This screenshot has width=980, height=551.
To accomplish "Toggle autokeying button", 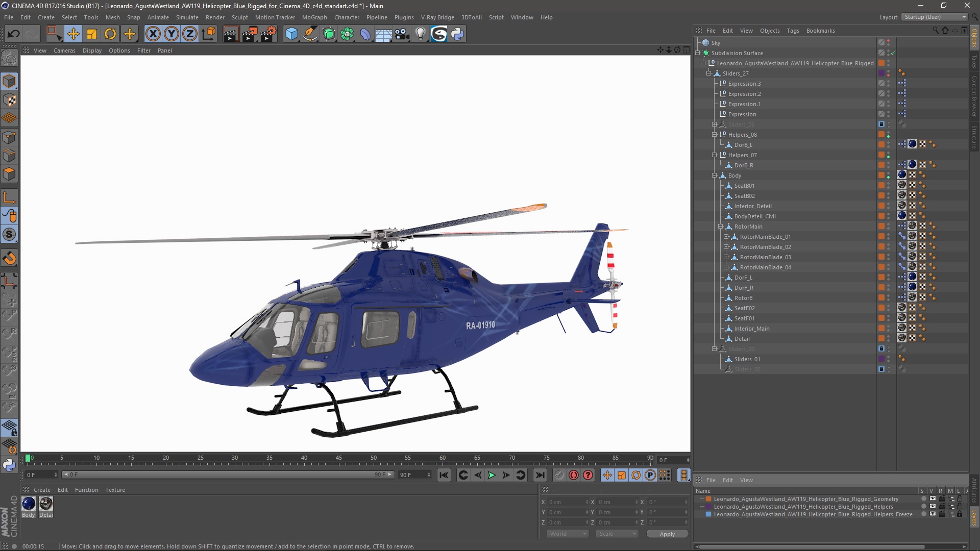I will [574, 475].
